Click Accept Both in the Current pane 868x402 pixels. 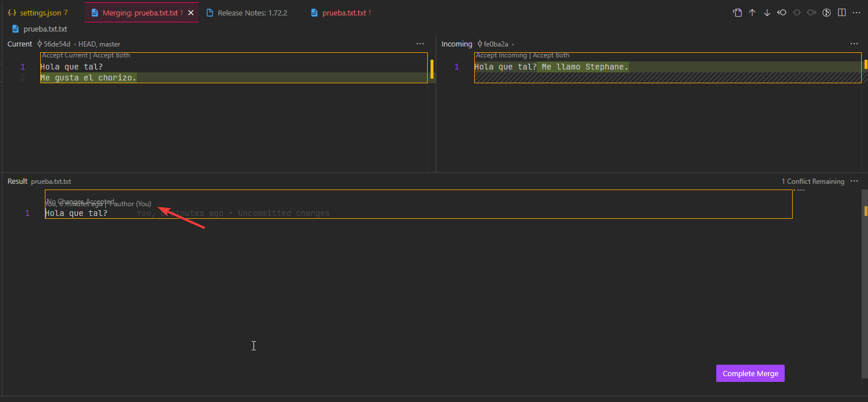point(112,55)
